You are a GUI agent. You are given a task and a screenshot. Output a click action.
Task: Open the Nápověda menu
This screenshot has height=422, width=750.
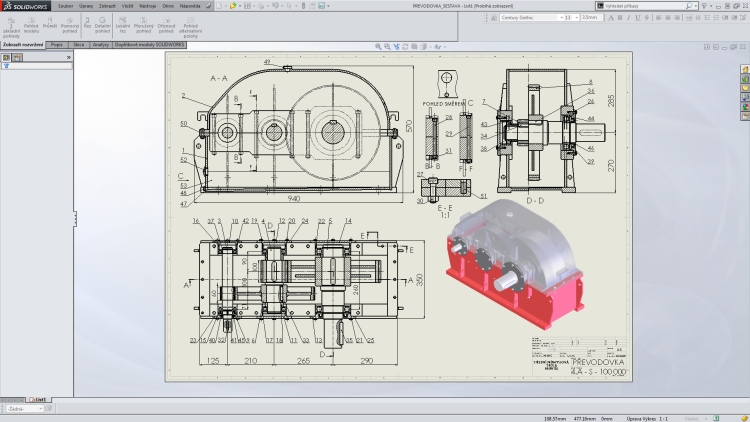click(x=190, y=6)
